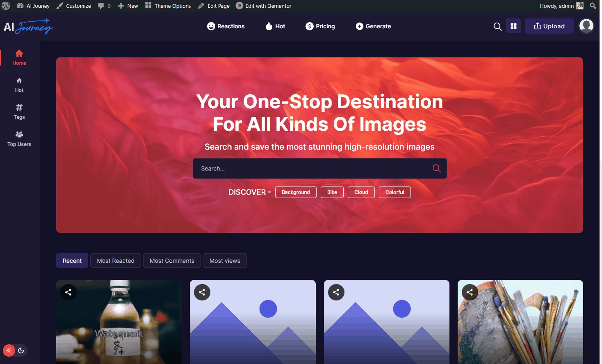Screen dimensions: 602x364
Task: Select the Colorful discover tag
Action: pos(395,192)
